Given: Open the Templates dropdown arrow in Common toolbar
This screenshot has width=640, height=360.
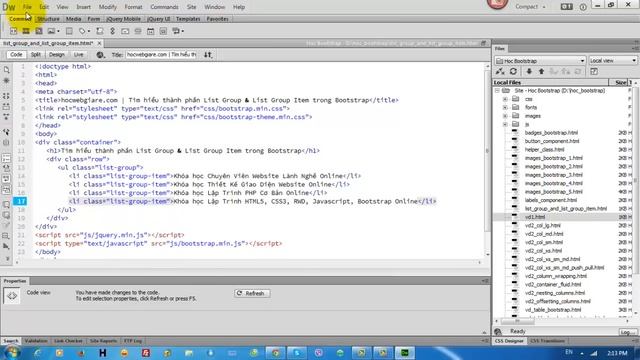Looking at the screenshot, I should tap(182, 31).
